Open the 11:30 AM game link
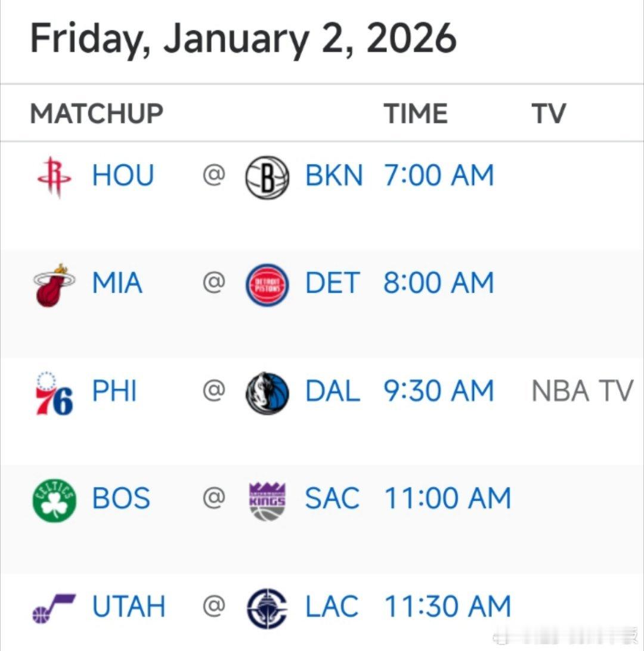Viewport: 644px width, 651px height. pyautogui.click(x=448, y=607)
